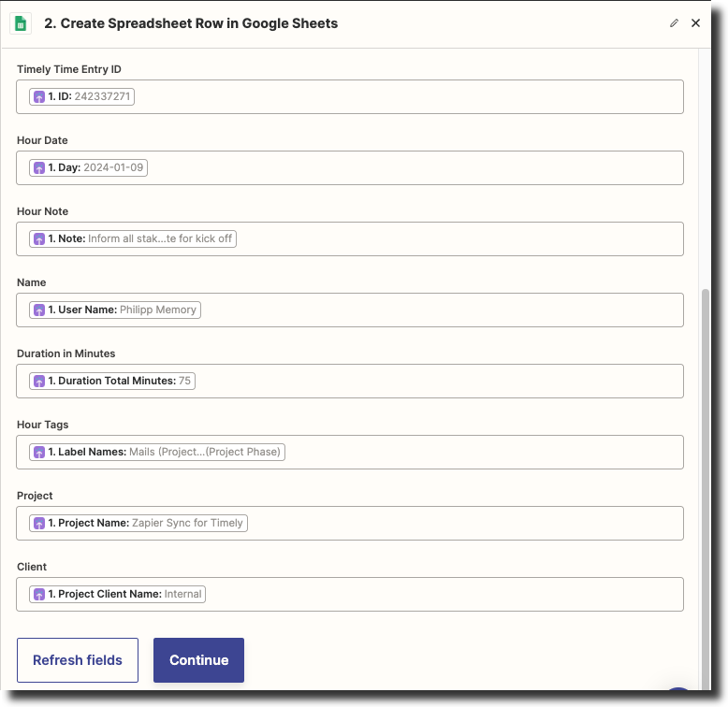Click the step title text in header
728x707 pixels.
click(191, 23)
